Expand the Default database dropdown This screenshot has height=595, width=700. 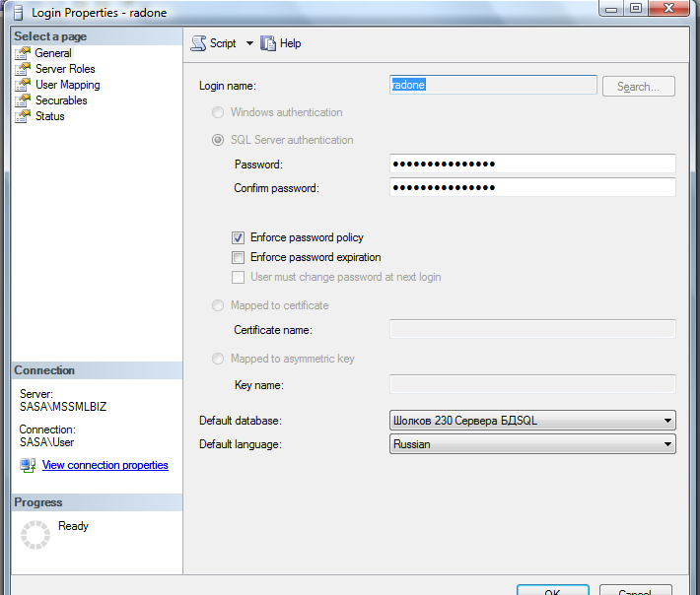pos(667,421)
